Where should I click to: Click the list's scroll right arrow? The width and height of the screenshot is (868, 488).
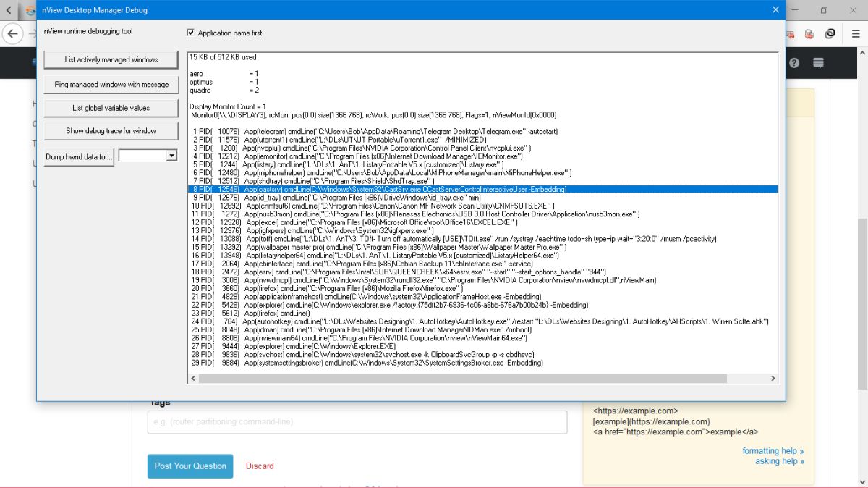click(x=773, y=378)
